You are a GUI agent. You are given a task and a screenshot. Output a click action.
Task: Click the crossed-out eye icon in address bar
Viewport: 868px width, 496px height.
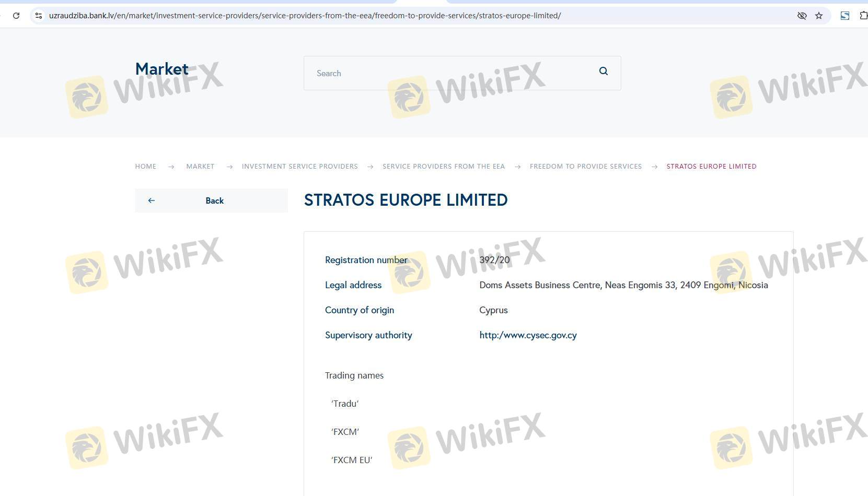pos(802,16)
